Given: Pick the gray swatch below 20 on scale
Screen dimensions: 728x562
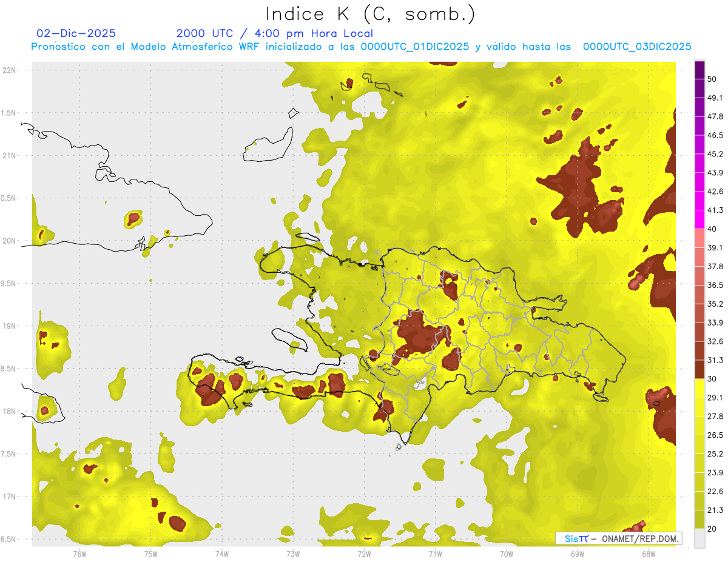Looking at the screenshot, I should [x=699, y=538].
